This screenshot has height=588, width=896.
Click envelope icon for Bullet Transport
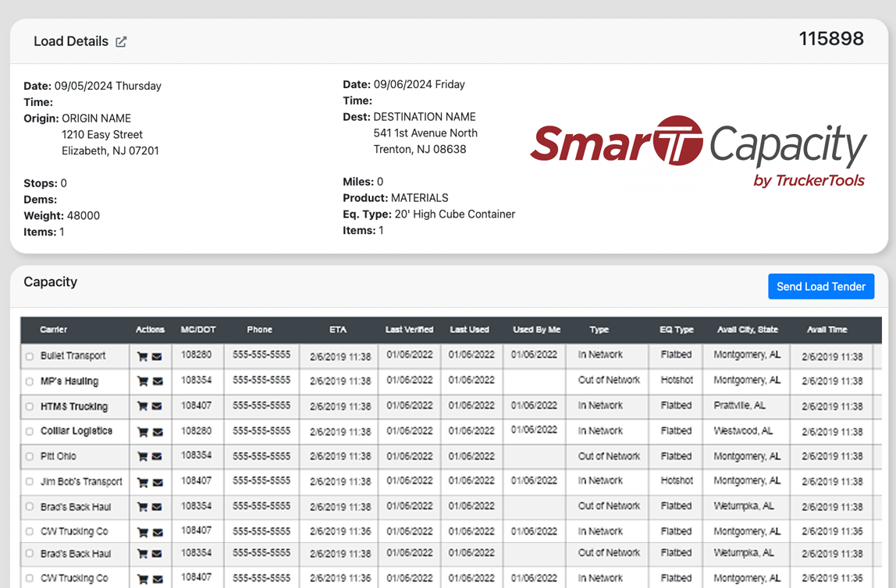(157, 357)
